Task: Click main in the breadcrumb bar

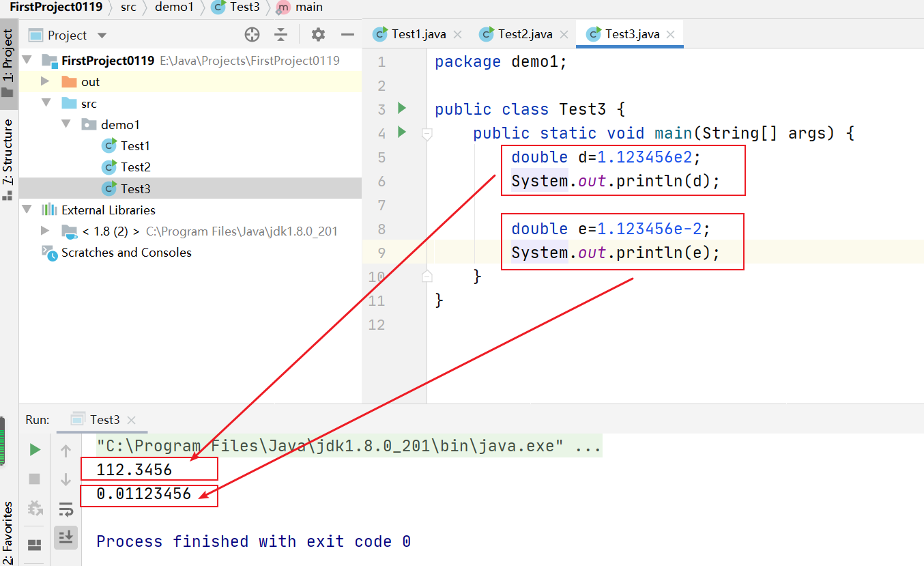Action: 300,7
